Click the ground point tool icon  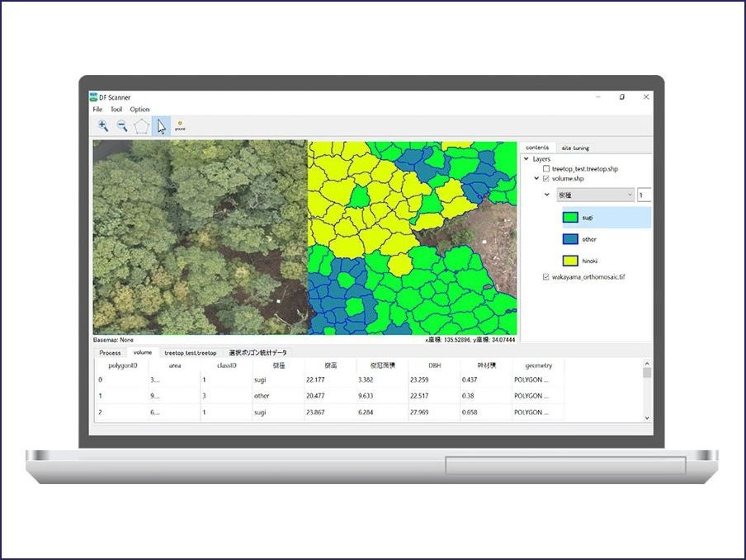pyautogui.click(x=180, y=126)
